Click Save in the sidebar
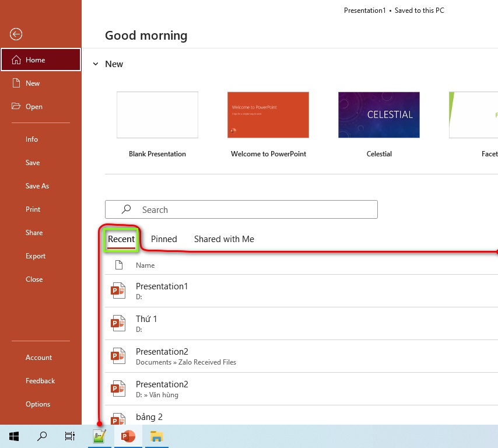 click(41, 163)
